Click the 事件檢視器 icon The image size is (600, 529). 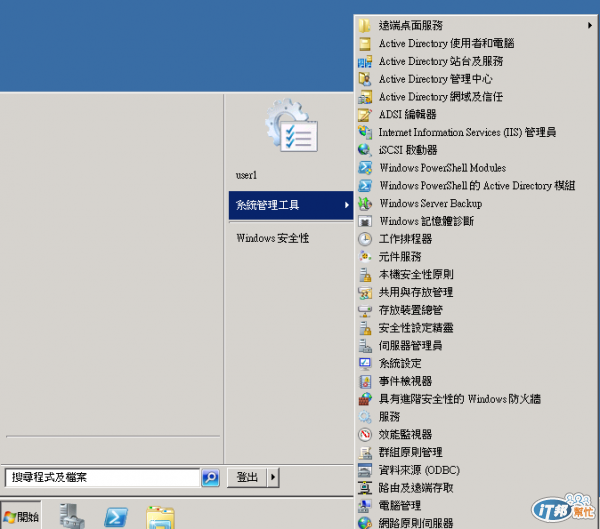pos(365,381)
